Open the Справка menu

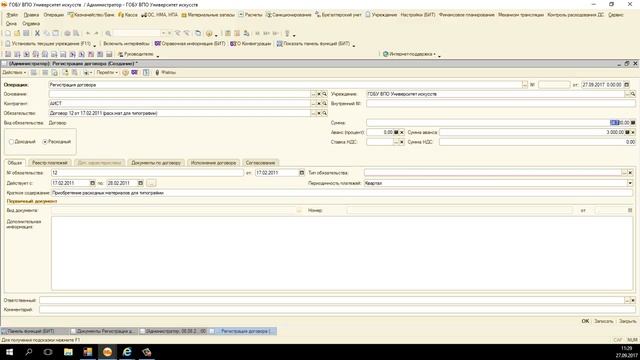click(x=31, y=24)
